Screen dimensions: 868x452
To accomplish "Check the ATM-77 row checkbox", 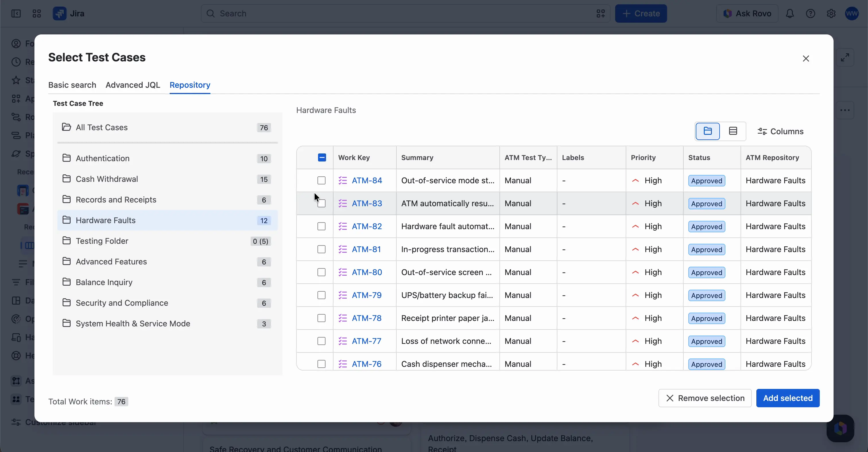I will (x=321, y=341).
